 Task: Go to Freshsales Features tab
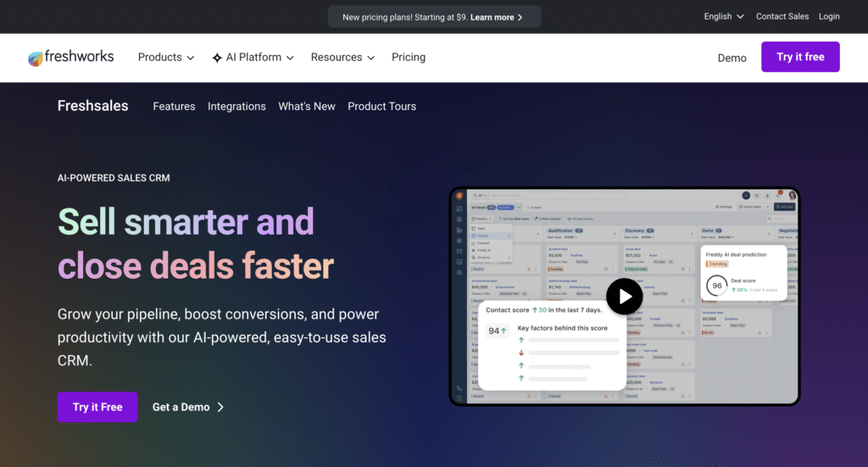174,106
